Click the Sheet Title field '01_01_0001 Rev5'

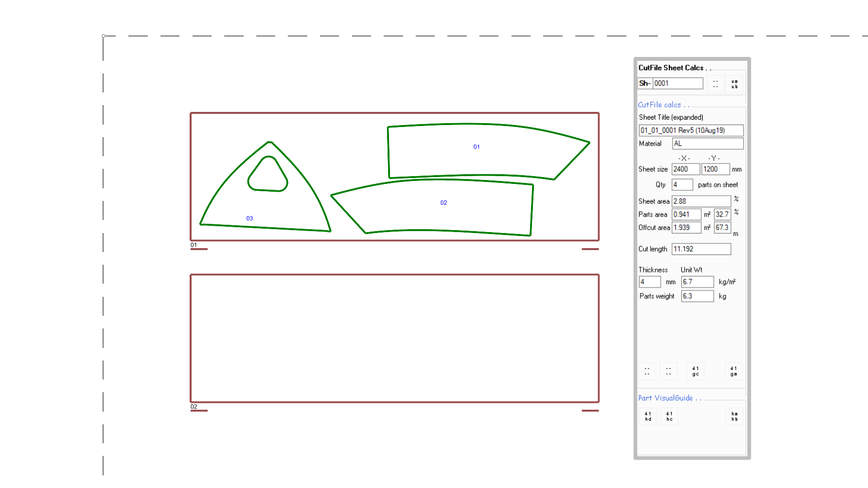coord(691,130)
